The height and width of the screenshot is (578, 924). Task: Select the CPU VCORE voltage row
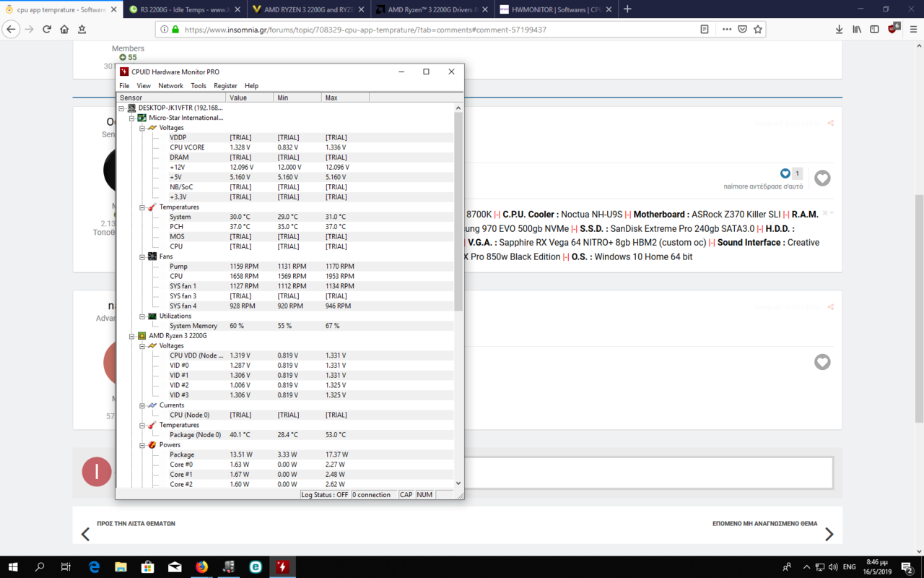tap(285, 147)
